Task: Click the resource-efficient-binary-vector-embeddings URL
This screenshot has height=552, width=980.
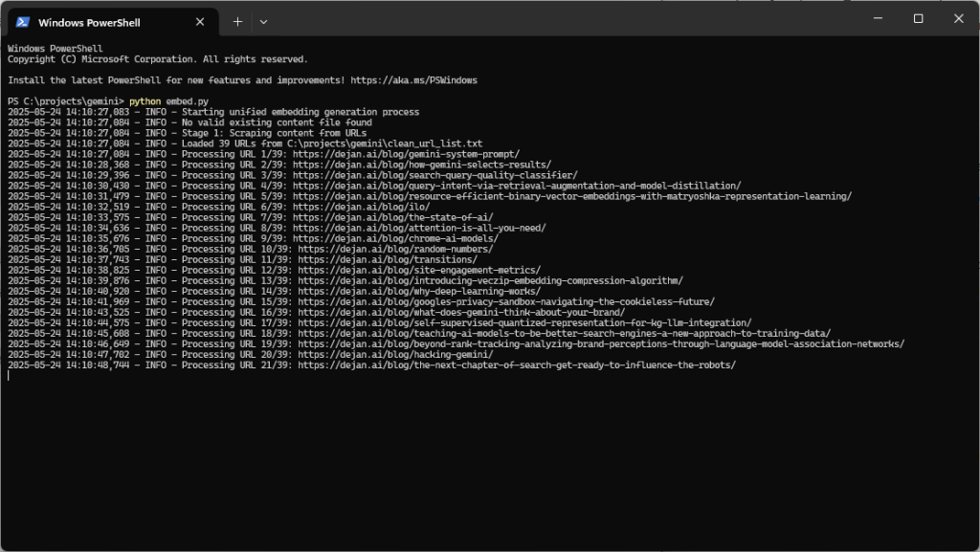Action: point(572,197)
